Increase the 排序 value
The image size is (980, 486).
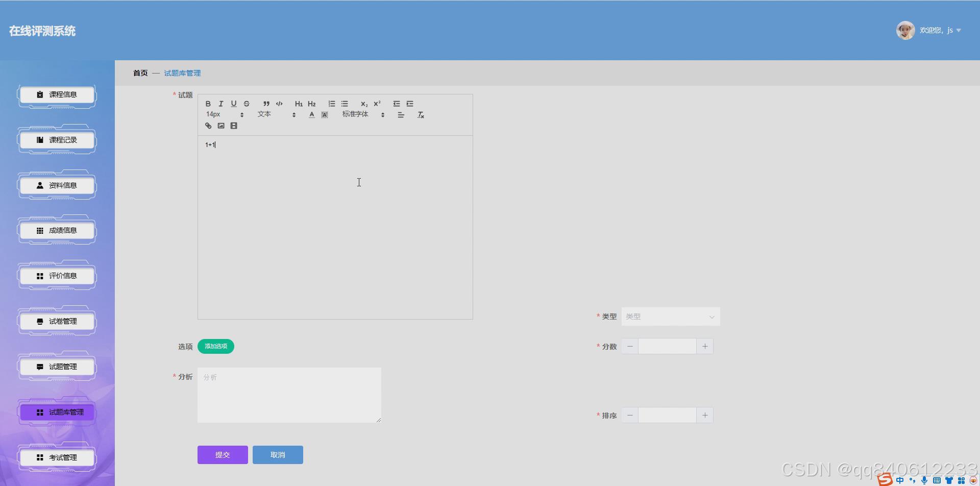[x=705, y=415]
